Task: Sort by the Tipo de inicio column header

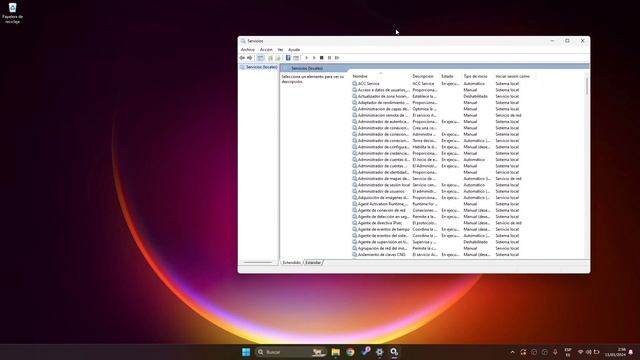Action: coord(476,76)
